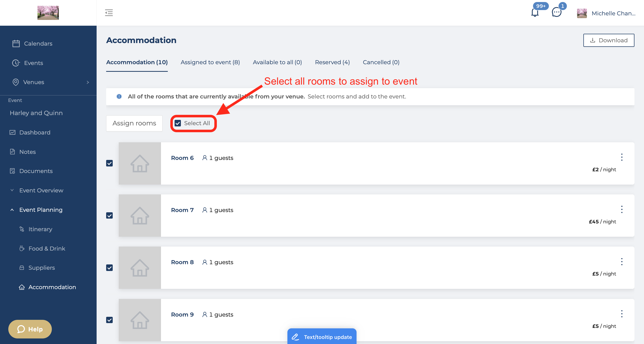Viewport: 644px width, 344px height.
Task: Open the chat messages icon
Action: pos(556,12)
